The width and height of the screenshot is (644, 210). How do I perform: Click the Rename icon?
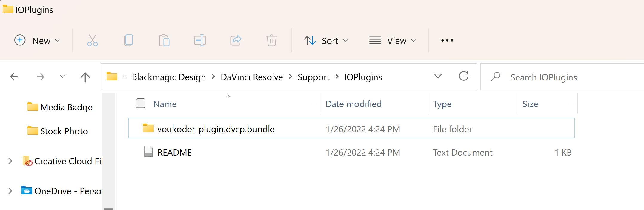click(200, 40)
